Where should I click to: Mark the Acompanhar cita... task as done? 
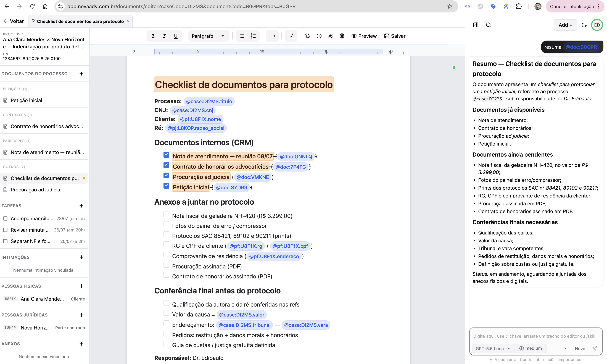click(5, 218)
